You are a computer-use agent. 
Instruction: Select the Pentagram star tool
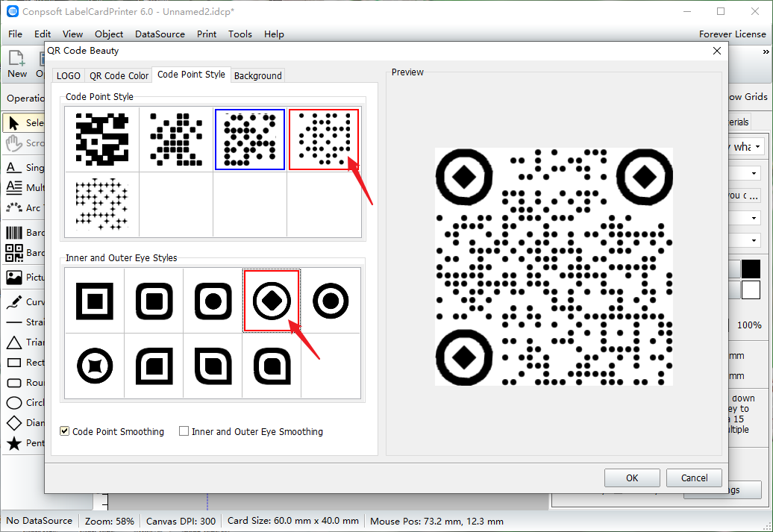click(x=23, y=443)
